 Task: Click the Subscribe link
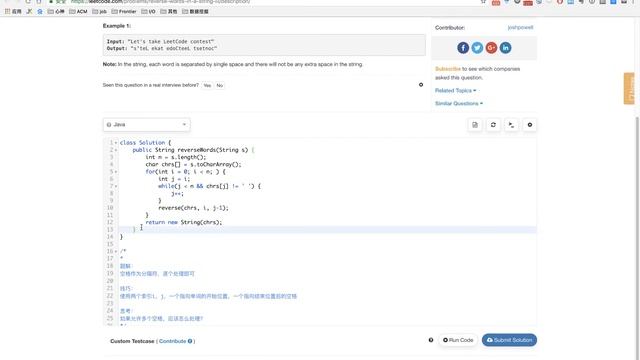448,69
